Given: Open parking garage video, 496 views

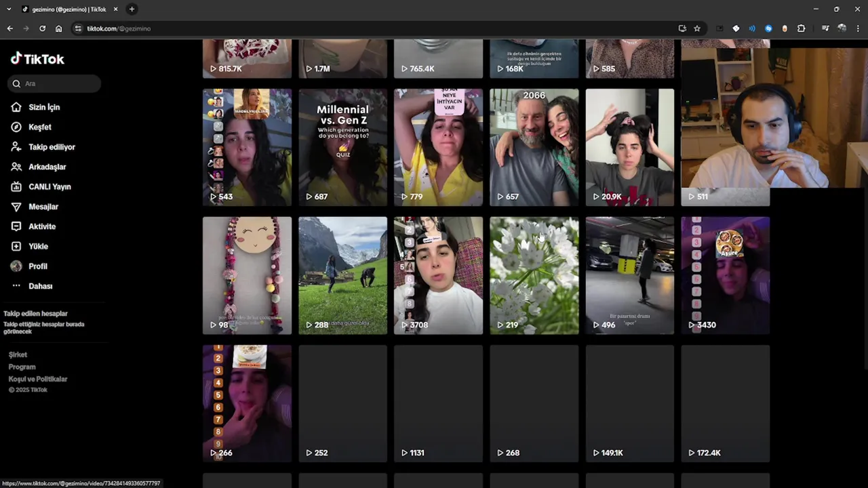Looking at the screenshot, I should click(630, 275).
